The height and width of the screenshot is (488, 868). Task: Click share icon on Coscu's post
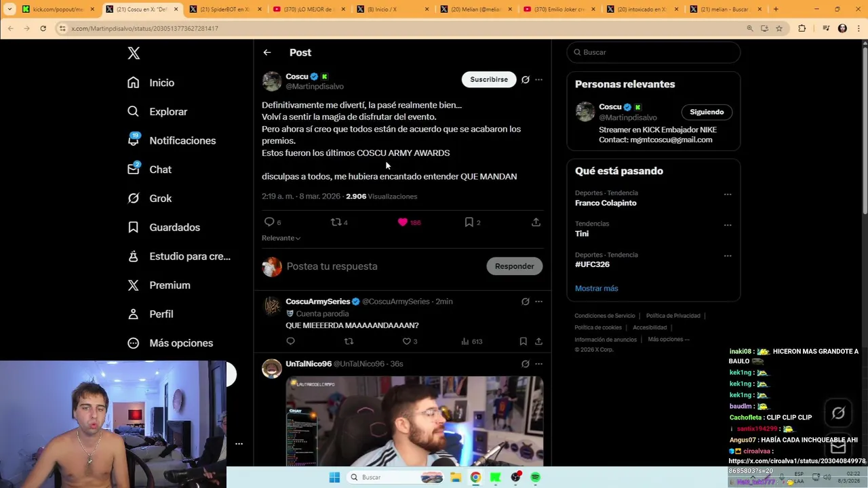click(x=536, y=222)
